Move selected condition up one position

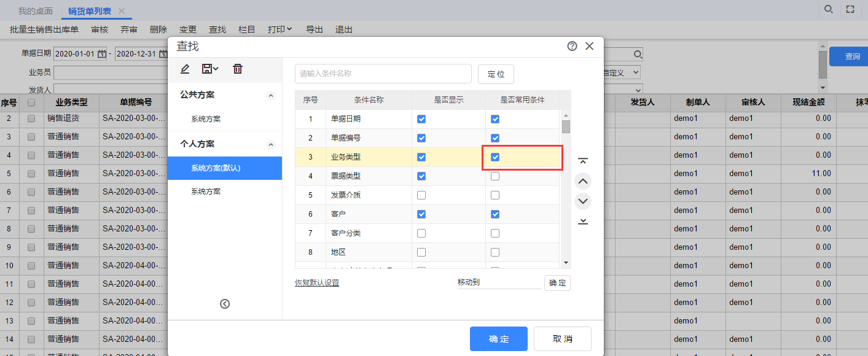[x=582, y=181]
